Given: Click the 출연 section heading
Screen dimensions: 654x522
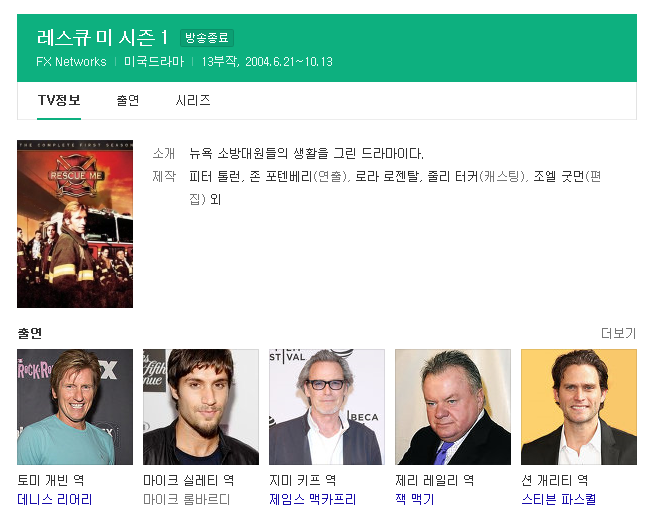Looking at the screenshot, I should 30,333.
